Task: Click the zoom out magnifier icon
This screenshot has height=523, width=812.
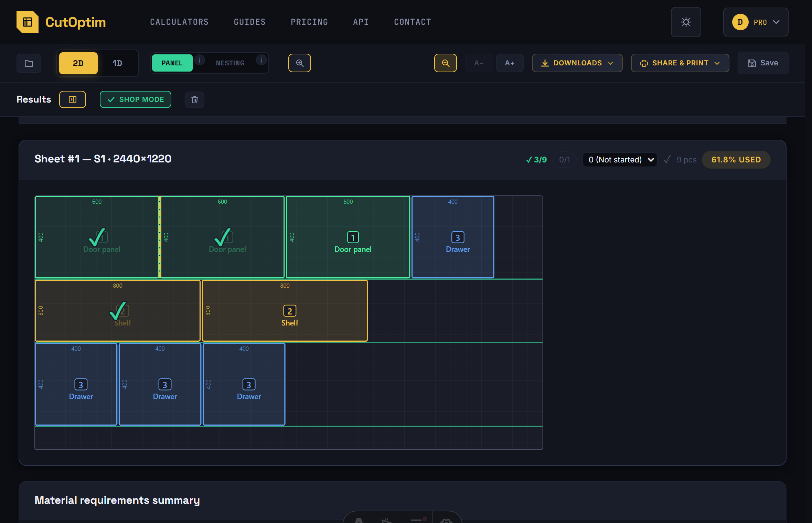Action: pos(446,63)
